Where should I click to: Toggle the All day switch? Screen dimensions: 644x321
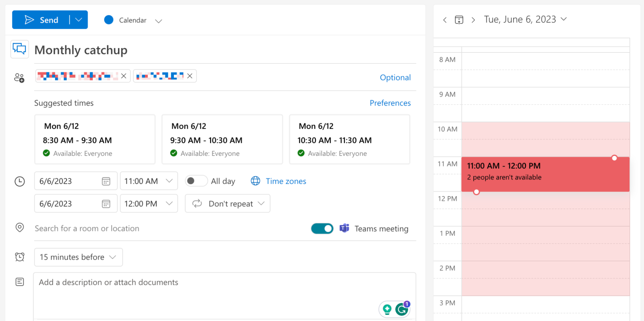pos(196,181)
